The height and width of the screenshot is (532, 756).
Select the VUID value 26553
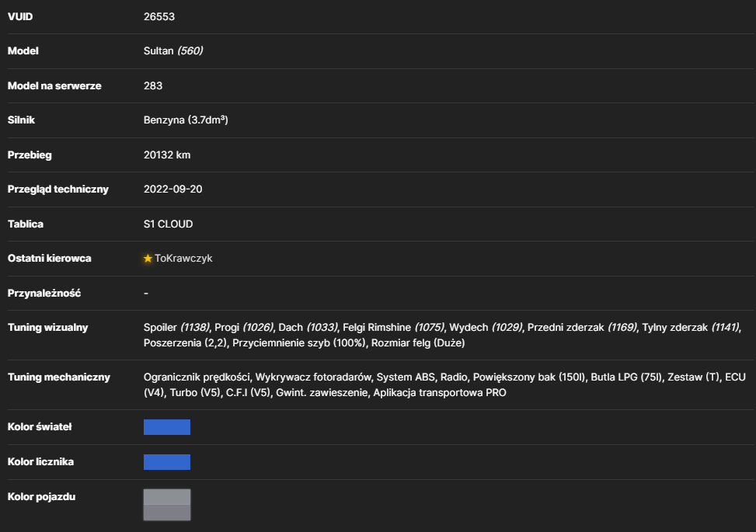click(x=159, y=16)
